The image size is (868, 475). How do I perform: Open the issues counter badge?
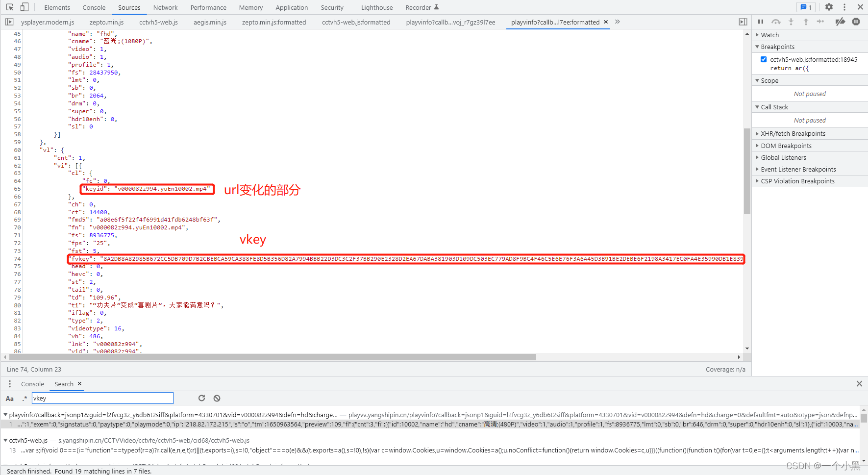pyautogui.click(x=806, y=7)
